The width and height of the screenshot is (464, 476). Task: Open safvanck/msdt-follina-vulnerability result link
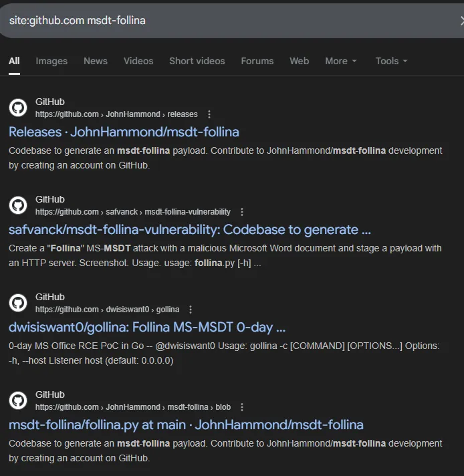189,229
